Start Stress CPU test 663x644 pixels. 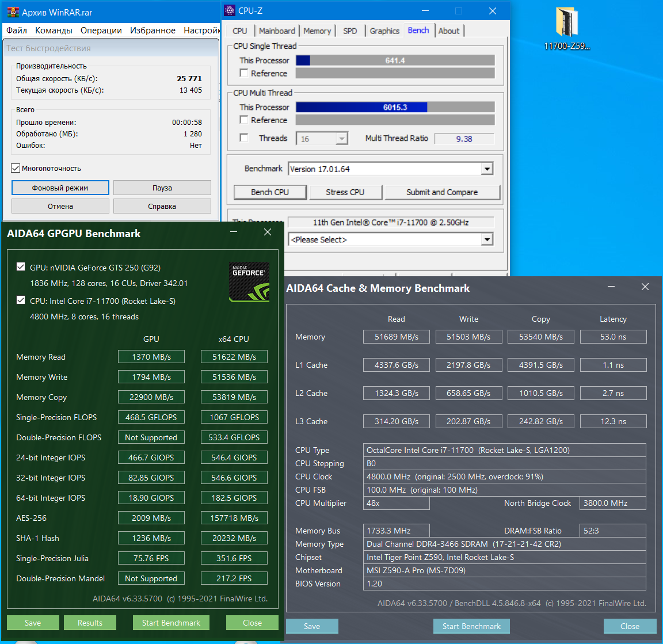coord(345,192)
